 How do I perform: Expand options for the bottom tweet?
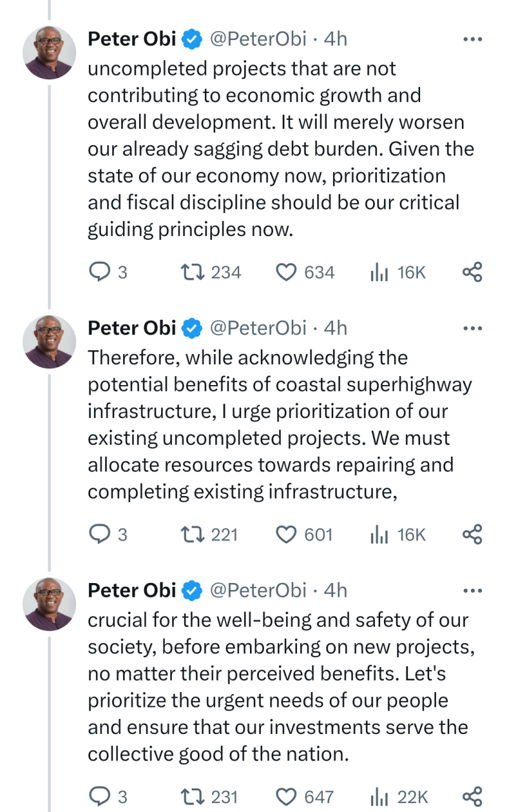click(x=472, y=590)
